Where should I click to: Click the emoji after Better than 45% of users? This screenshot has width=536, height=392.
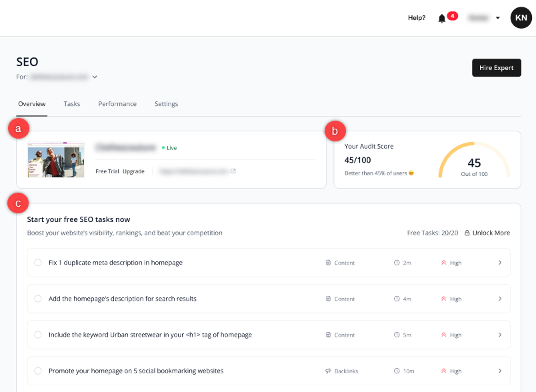(411, 173)
